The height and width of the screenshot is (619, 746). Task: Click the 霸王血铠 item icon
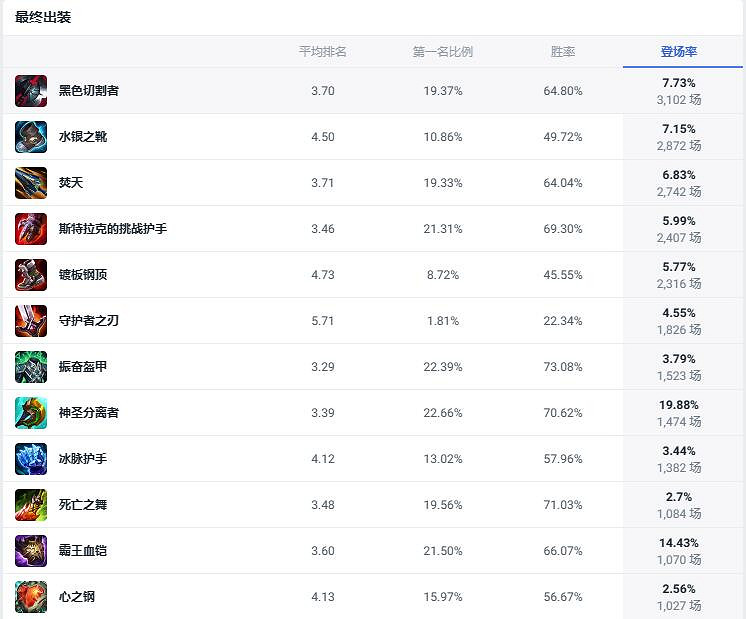(x=31, y=551)
